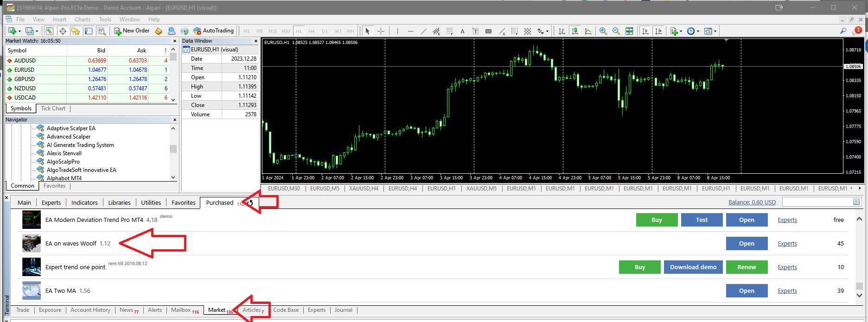
Task: Expand the Profiles dropdown arrow
Action: (37, 32)
